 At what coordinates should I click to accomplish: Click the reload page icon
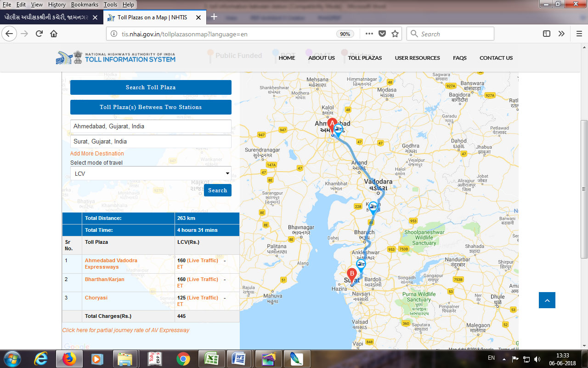(x=39, y=34)
